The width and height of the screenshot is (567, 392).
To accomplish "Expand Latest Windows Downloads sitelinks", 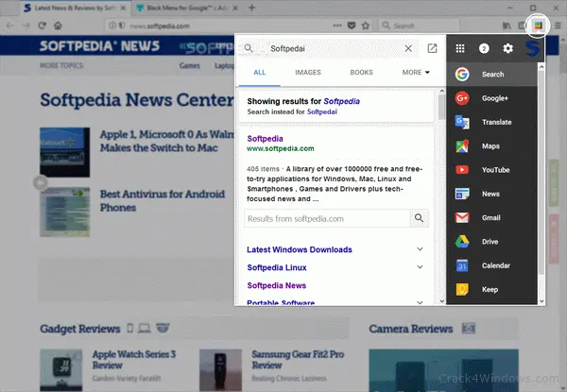I will [420, 249].
